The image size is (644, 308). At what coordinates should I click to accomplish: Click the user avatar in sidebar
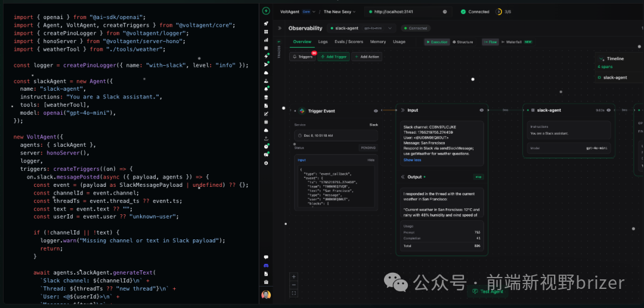point(266,295)
